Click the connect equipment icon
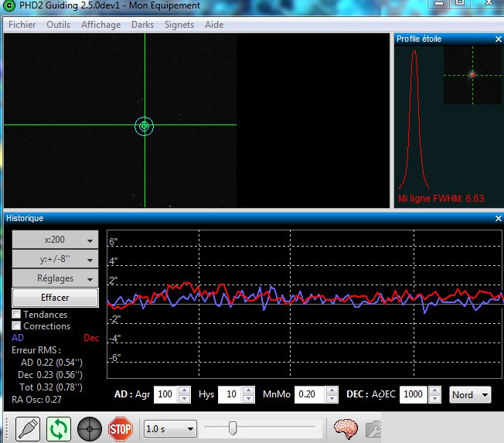Image resolution: width=504 pixels, height=443 pixels. 28,428
